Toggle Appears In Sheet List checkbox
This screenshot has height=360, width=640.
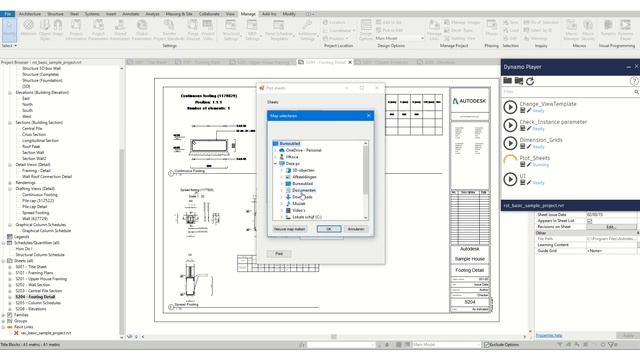click(589, 221)
